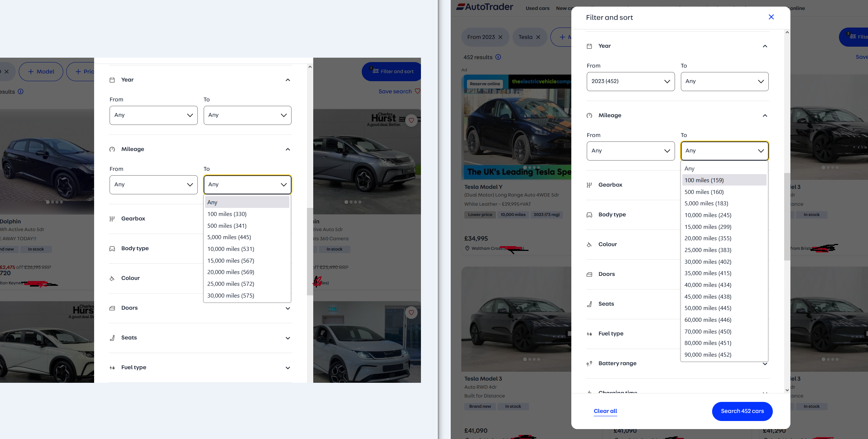Open the Year From 2023 (452) dropdown
This screenshot has width=868, height=439.
click(x=631, y=81)
